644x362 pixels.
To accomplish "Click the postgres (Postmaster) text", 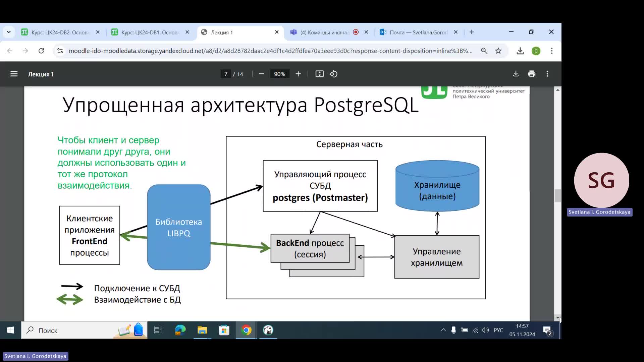I will [x=320, y=198].
